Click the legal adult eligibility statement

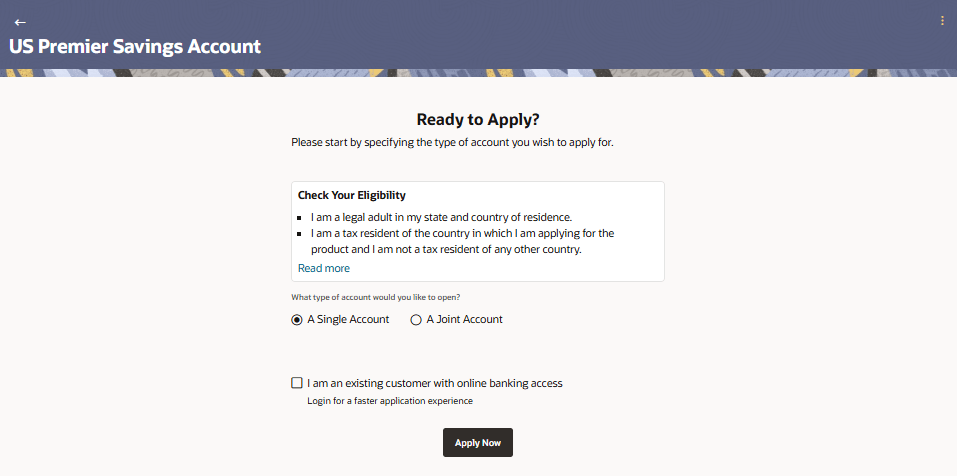440,217
